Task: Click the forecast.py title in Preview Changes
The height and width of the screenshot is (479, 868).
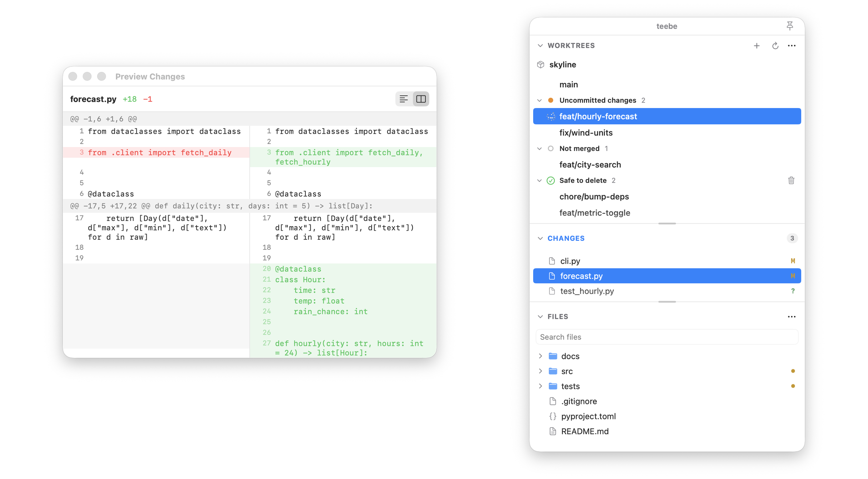Action: tap(93, 99)
